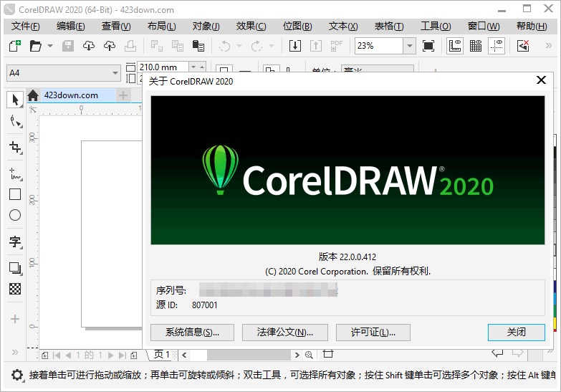Viewport: 561px width, 392px height.
Task: Select the Shape tool
Action: pos(16,121)
